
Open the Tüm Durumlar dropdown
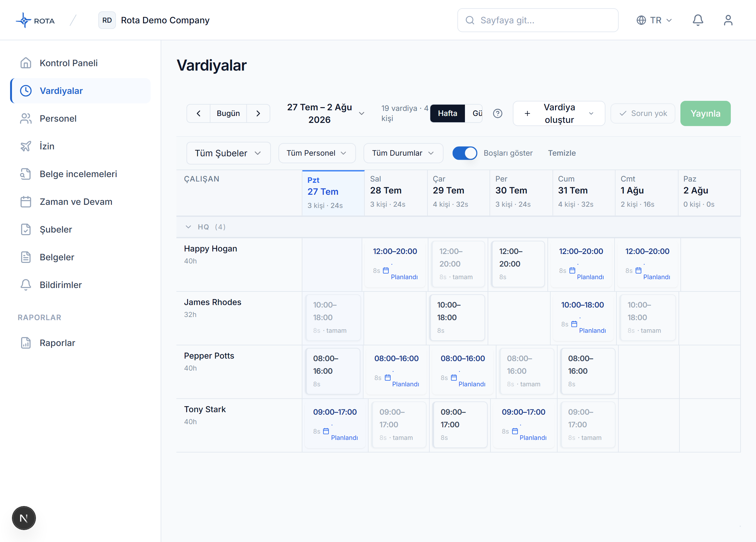point(403,153)
